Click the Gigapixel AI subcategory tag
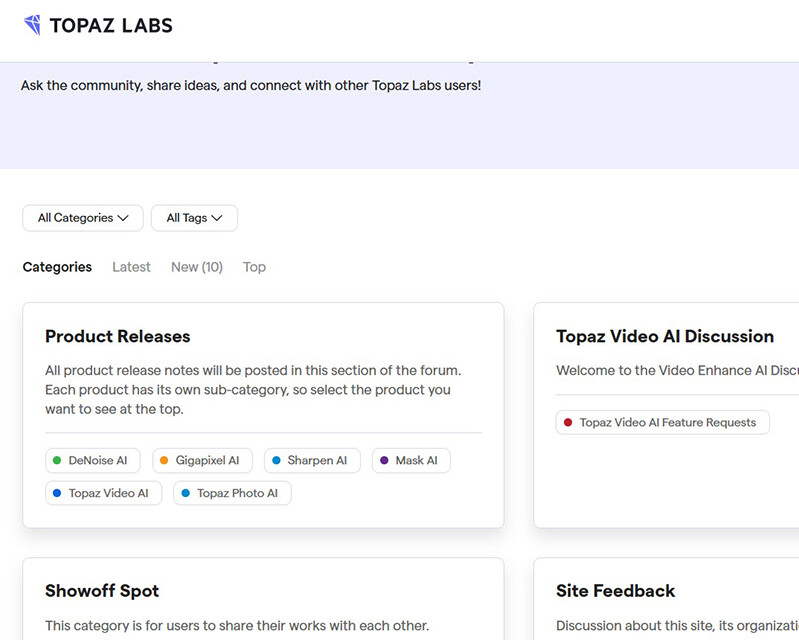This screenshot has width=799, height=640. coord(202,461)
